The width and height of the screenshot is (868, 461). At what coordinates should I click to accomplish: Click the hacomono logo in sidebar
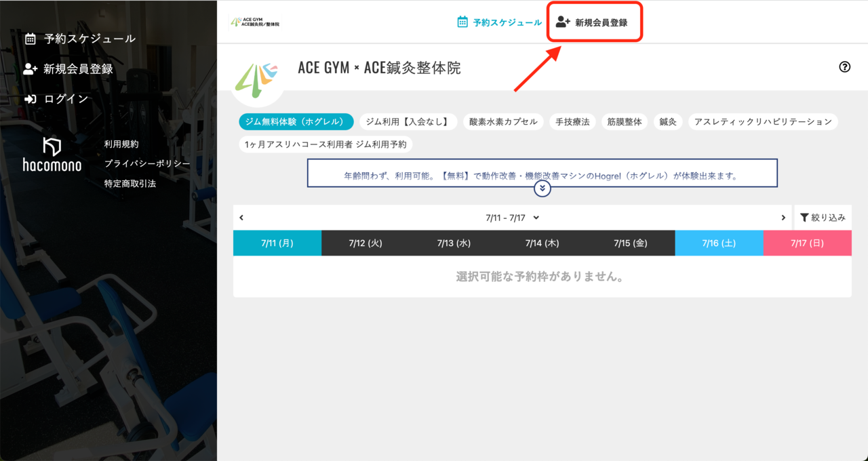(x=52, y=155)
